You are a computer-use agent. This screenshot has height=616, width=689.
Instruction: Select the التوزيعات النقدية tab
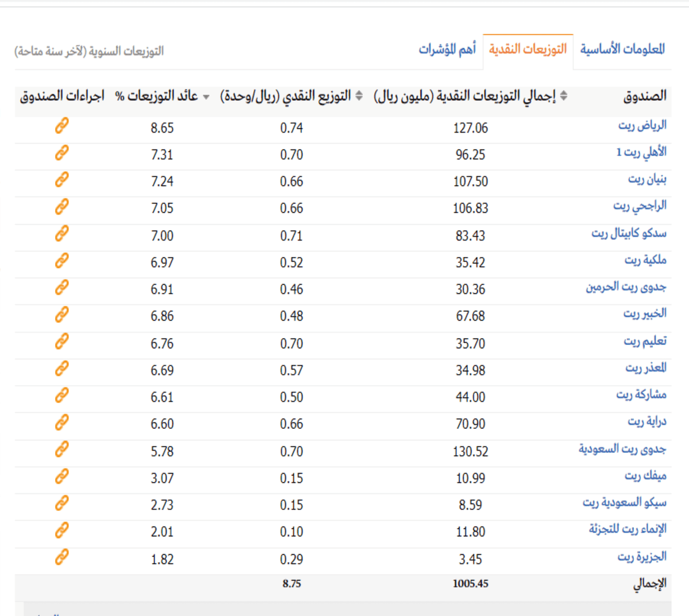528,49
